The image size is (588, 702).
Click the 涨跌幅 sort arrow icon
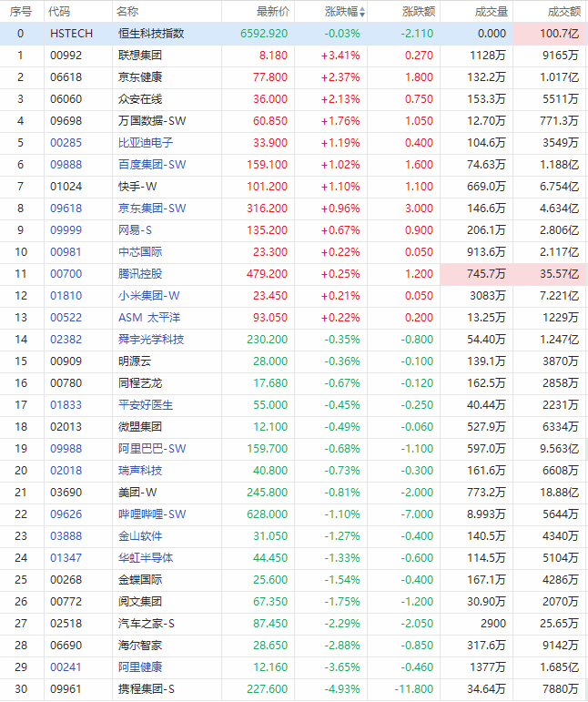pos(362,12)
